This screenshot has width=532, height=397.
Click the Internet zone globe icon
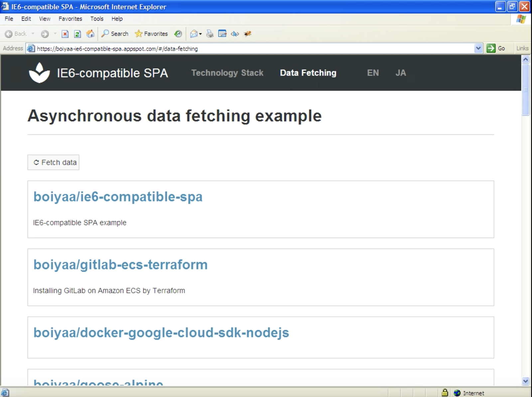[x=457, y=393]
